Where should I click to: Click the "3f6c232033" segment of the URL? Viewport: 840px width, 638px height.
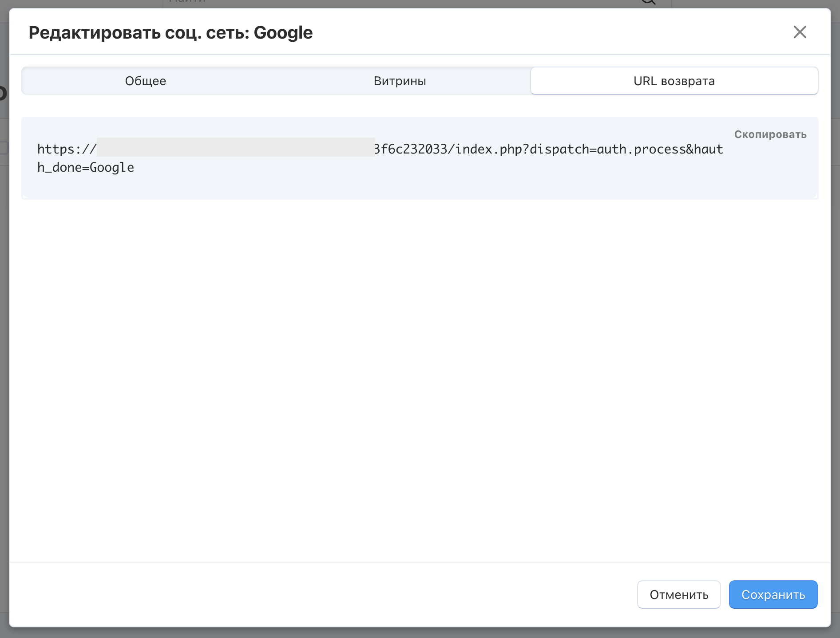411,149
